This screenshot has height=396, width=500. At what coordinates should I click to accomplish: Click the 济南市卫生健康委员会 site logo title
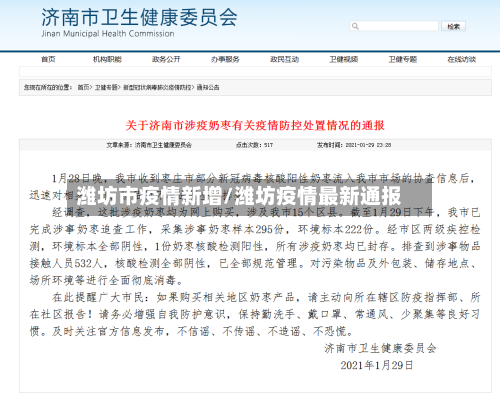139,17
